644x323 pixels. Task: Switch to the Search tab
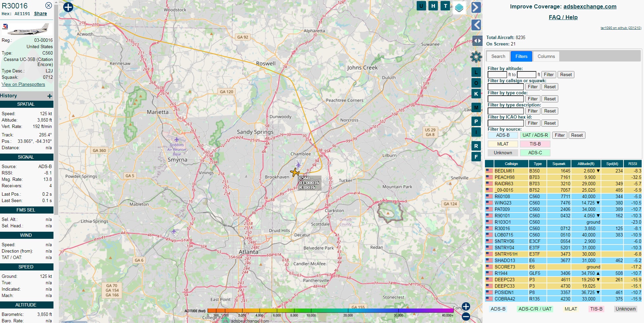(498, 57)
